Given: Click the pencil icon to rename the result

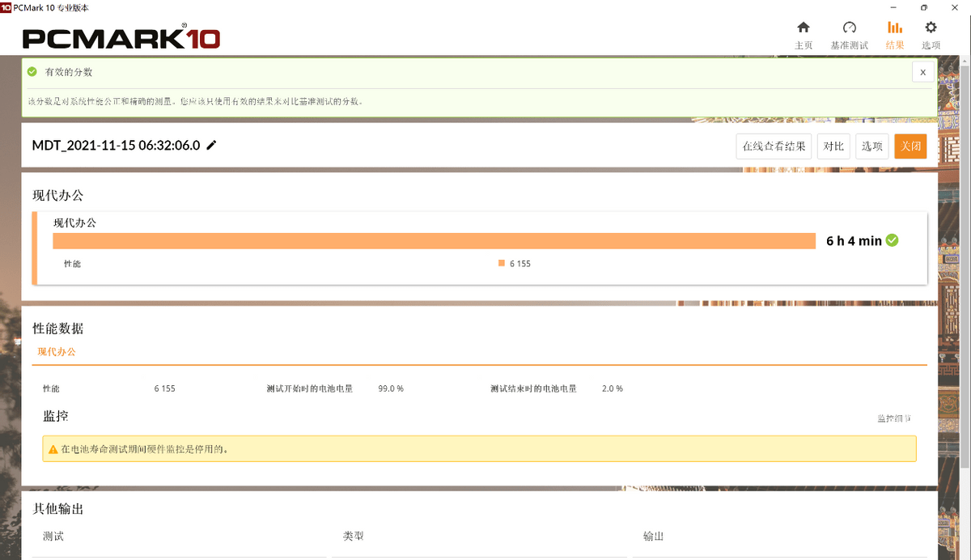Looking at the screenshot, I should tap(212, 146).
